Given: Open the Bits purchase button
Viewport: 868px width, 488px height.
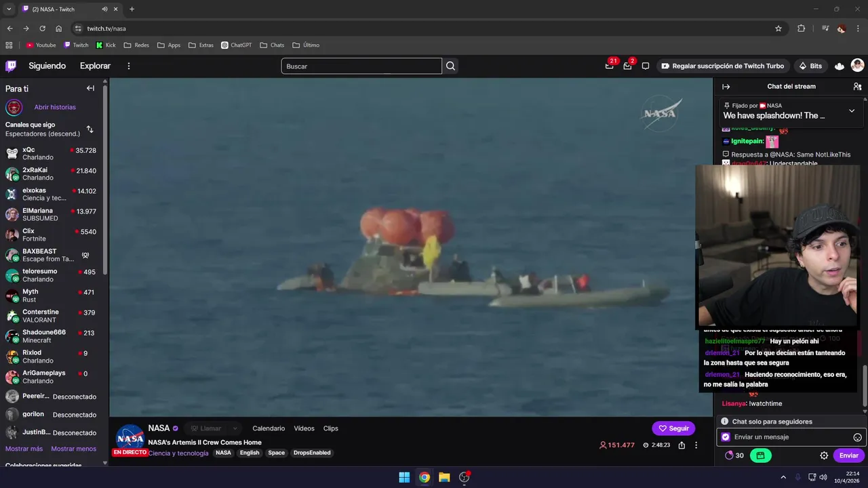Looking at the screenshot, I should pyautogui.click(x=810, y=66).
